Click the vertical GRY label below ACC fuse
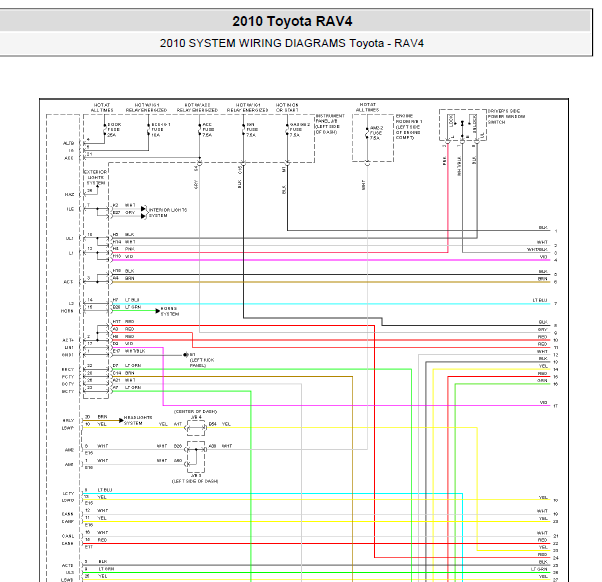Image resolution: width=602 pixels, height=582 pixels. tap(196, 185)
